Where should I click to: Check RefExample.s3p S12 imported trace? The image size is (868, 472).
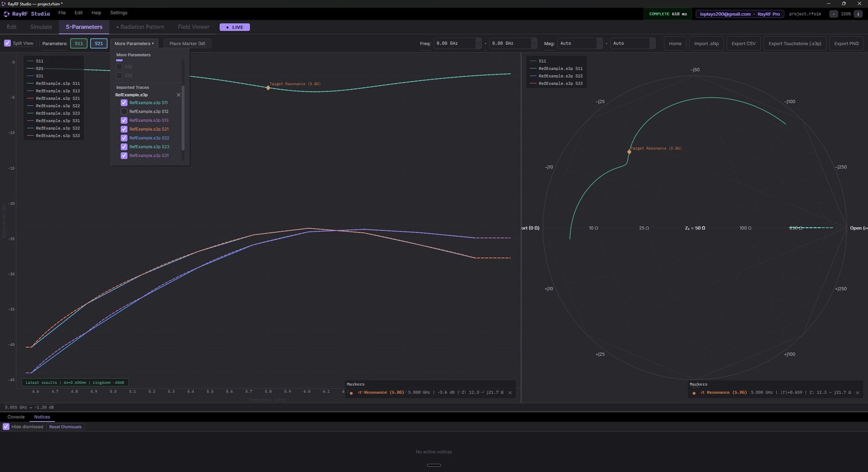coord(124,112)
